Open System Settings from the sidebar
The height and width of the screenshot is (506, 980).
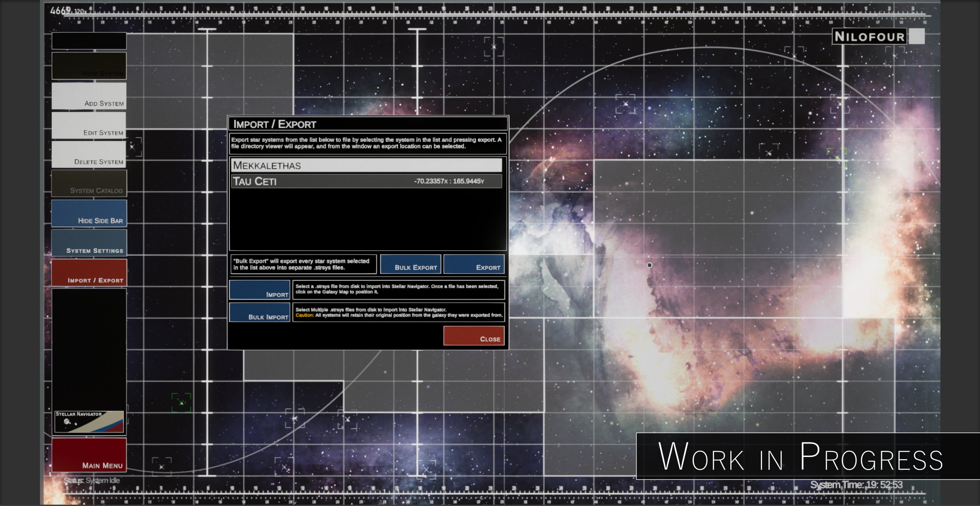(x=89, y=243)
